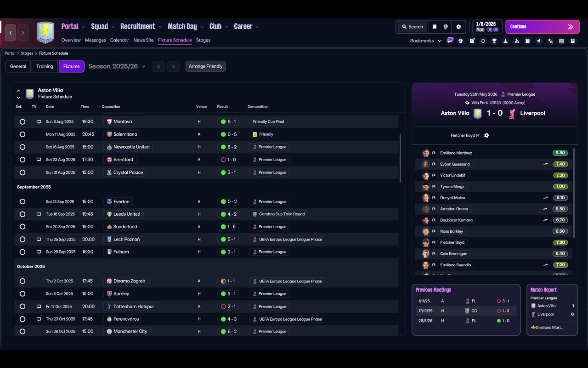Image resolution: width=588 pixels, height=368 pixels.
Task: Open the trophy competitions bookmark icon
Action: [x=494, y=41]
